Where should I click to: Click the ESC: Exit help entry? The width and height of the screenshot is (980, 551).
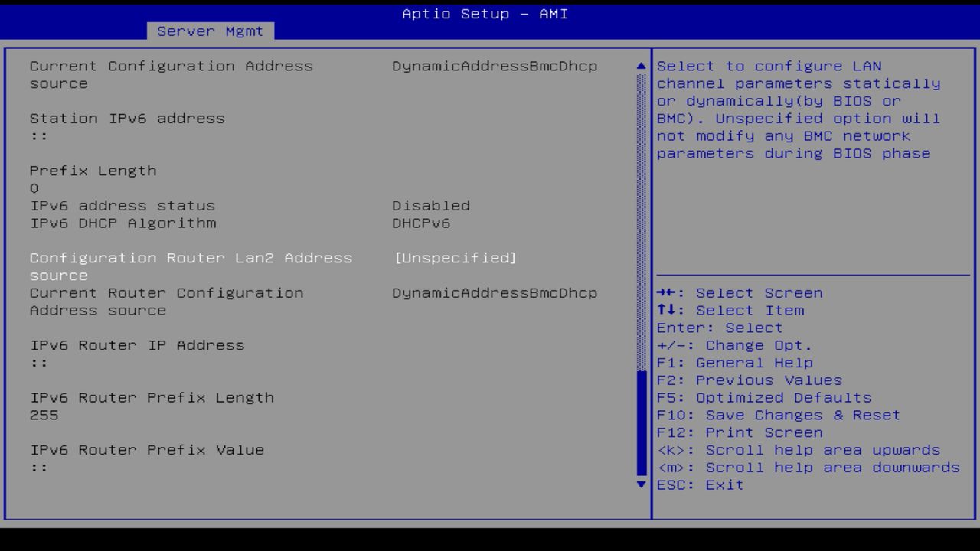click(699, 484)
